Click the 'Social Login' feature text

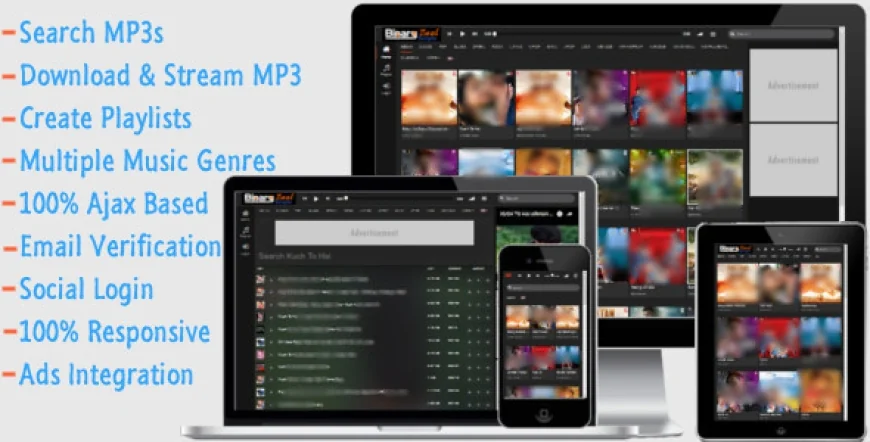(x=87, y=289)
